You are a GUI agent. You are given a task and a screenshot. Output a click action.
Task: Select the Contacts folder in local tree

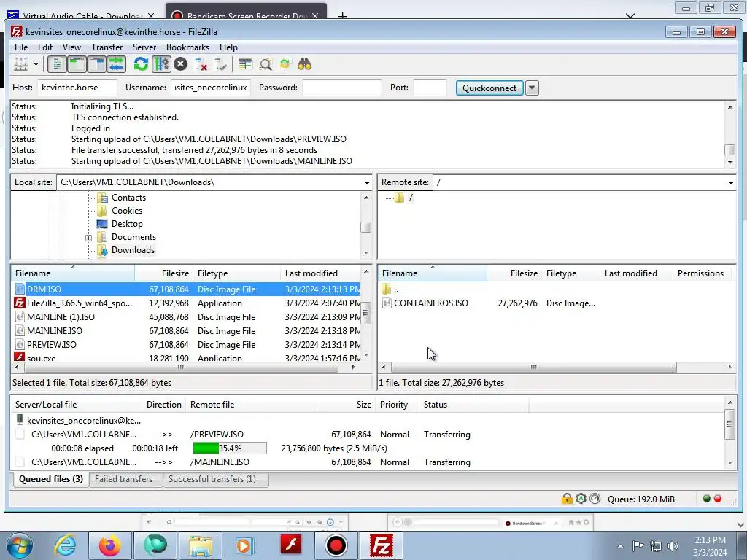pos(128,198)
